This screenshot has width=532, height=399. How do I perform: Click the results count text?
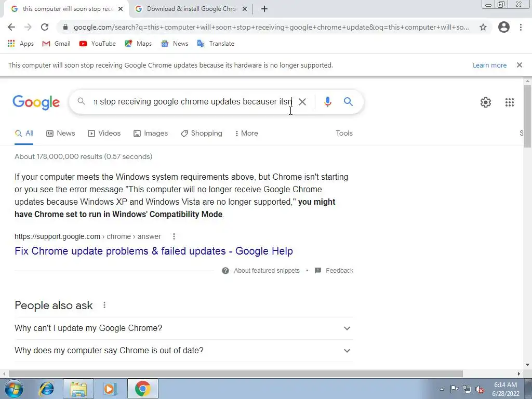(x=84, y=156)
